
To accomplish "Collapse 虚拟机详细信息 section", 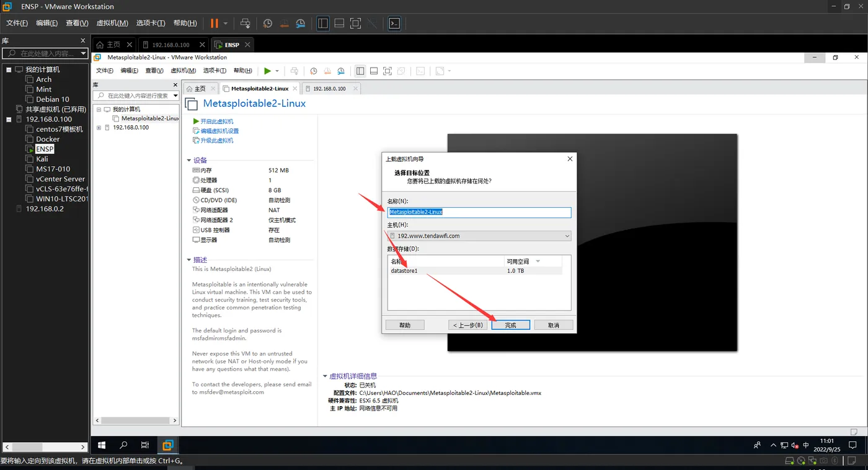I will [325, 376].
